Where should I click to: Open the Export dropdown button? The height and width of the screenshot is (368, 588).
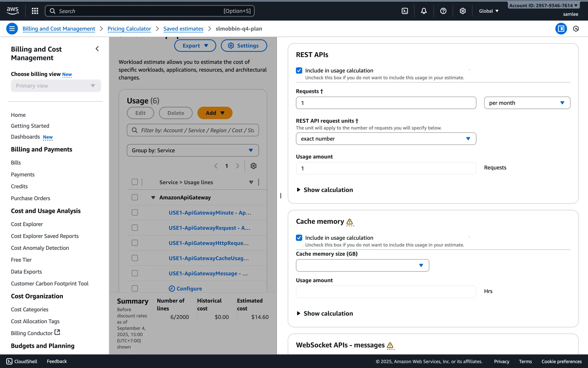195,46
